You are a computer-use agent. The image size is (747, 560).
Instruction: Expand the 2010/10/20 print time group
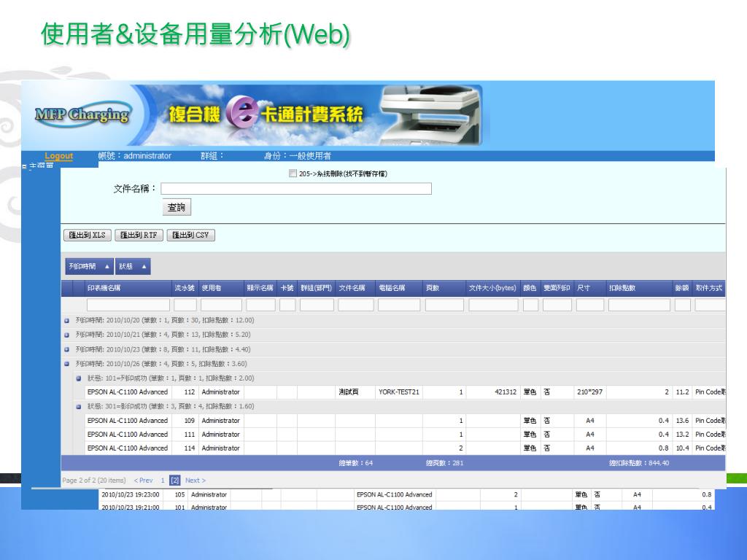coord(66,321)
